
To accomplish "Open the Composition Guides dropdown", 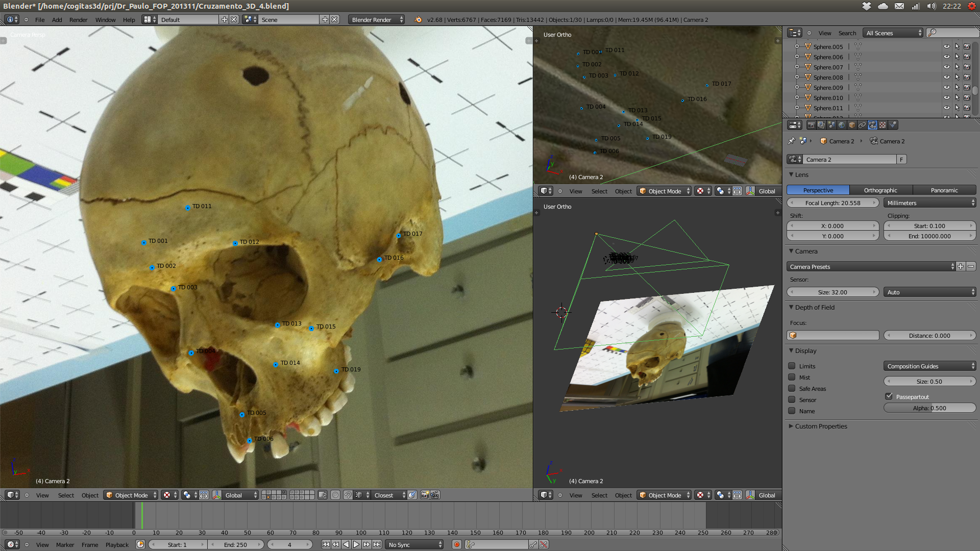I will 929,366.
